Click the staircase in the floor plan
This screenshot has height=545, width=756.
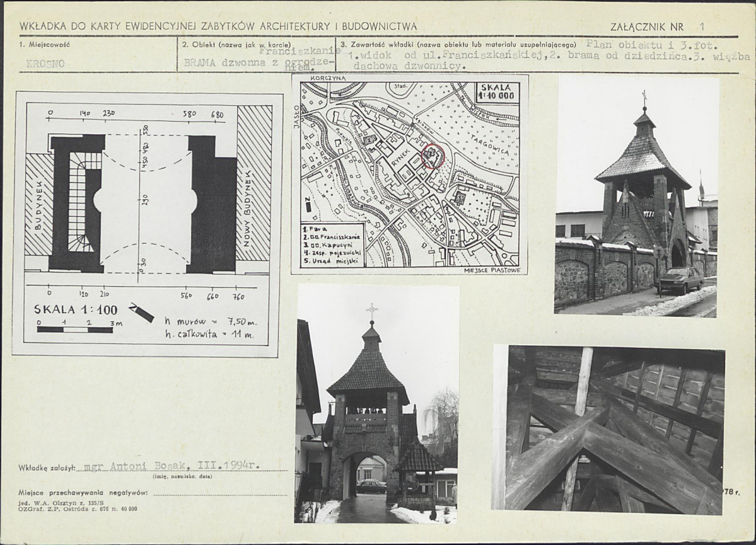[x=78, y=203]
